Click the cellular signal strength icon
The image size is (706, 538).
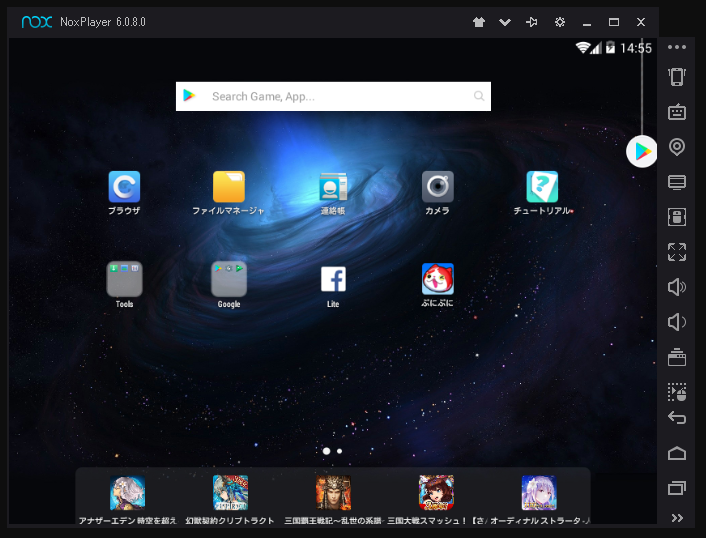pyautogui.click(x=596, y=48)
